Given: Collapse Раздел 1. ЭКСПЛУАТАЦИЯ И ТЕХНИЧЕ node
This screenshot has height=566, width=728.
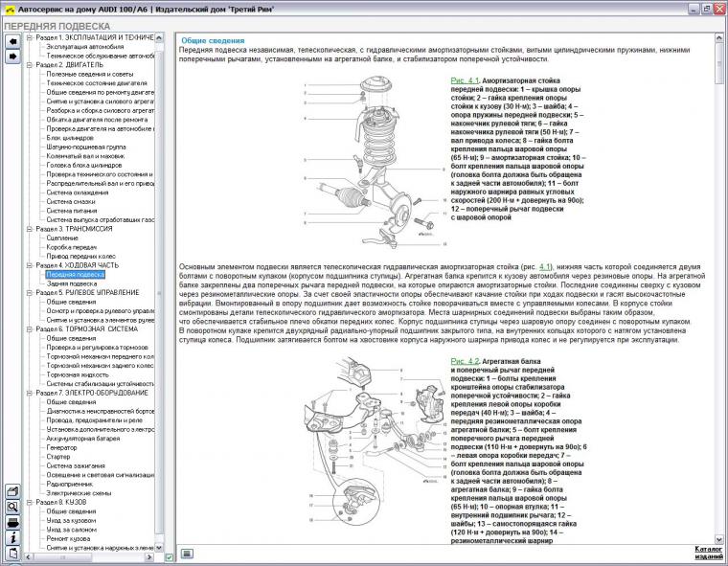Looking at the screenshot, I should click(x=30, y=37).
